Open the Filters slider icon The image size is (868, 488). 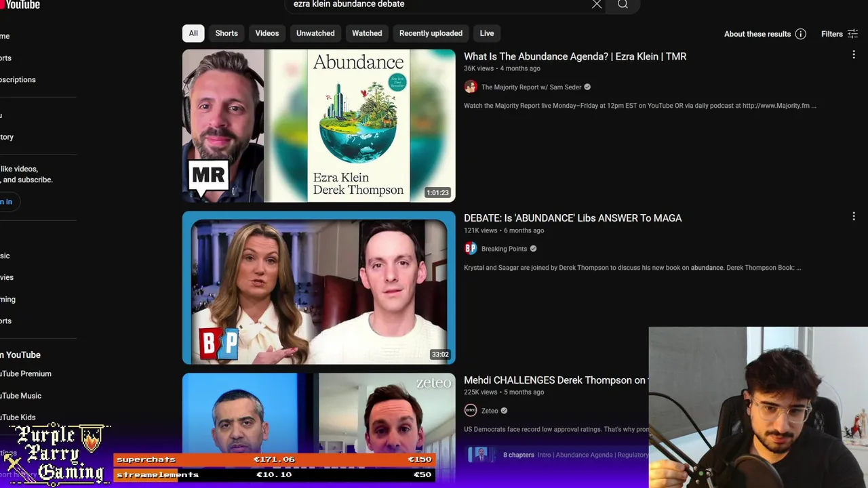point(852,34)
